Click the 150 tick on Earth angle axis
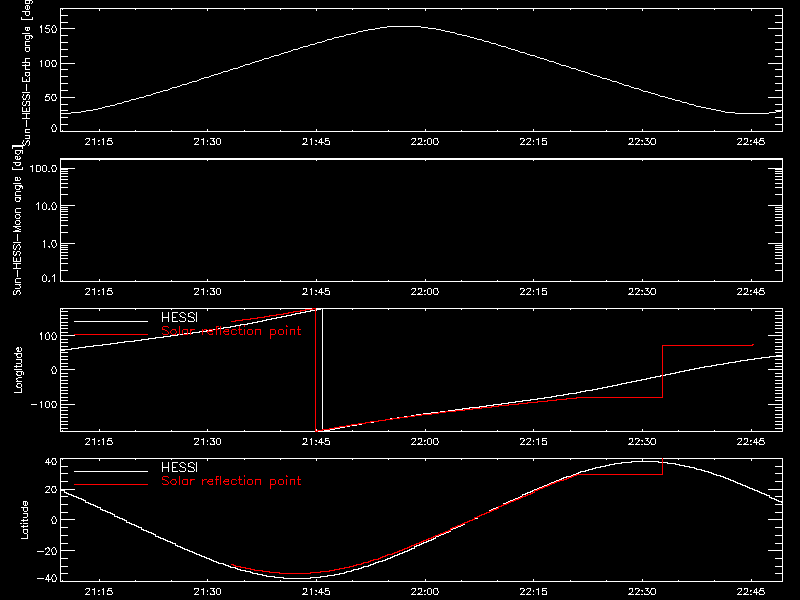The height and width of the screenshot is (600, 800). point(48,30)
